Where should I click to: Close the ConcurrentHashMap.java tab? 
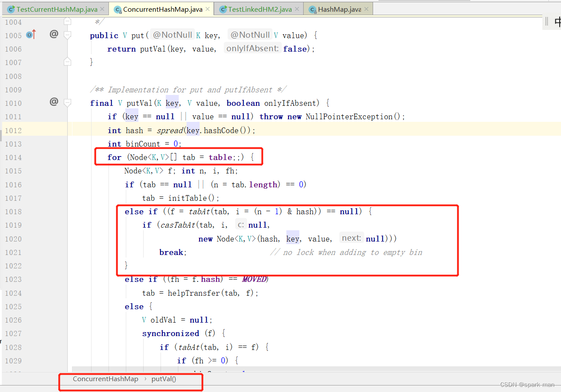pyautogui.click(x=207, y=9)
